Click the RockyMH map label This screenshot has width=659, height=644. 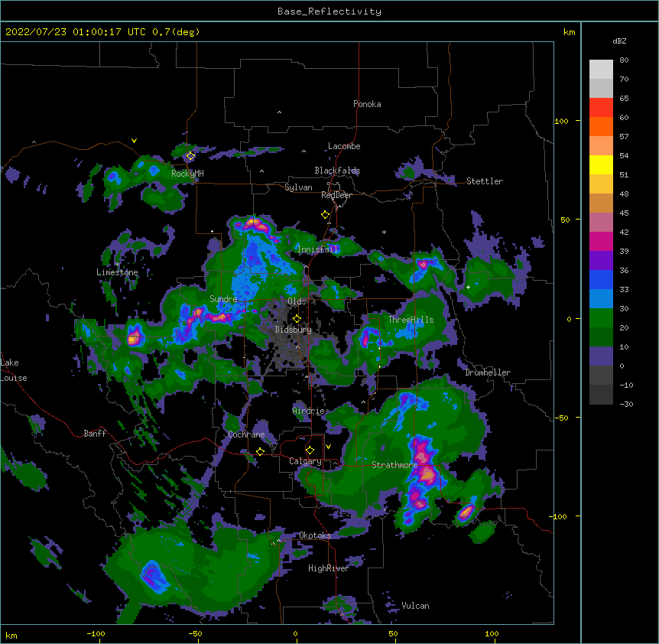(x=187, y=174)
